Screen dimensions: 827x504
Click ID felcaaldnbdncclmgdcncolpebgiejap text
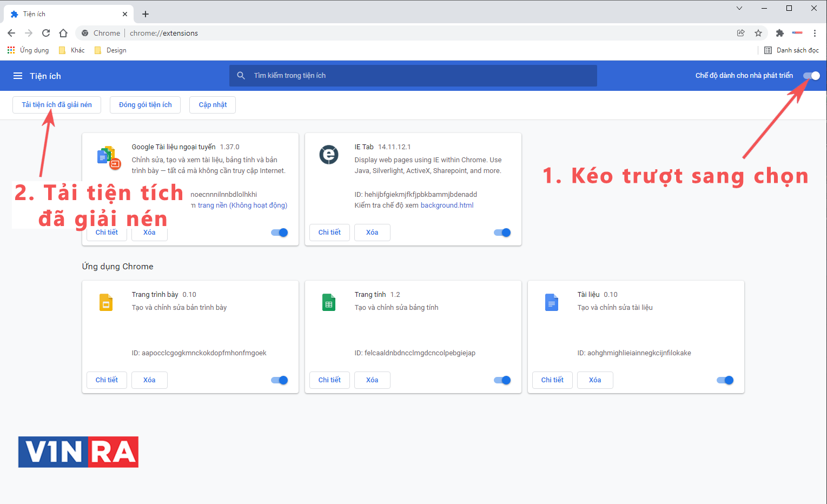415,353
